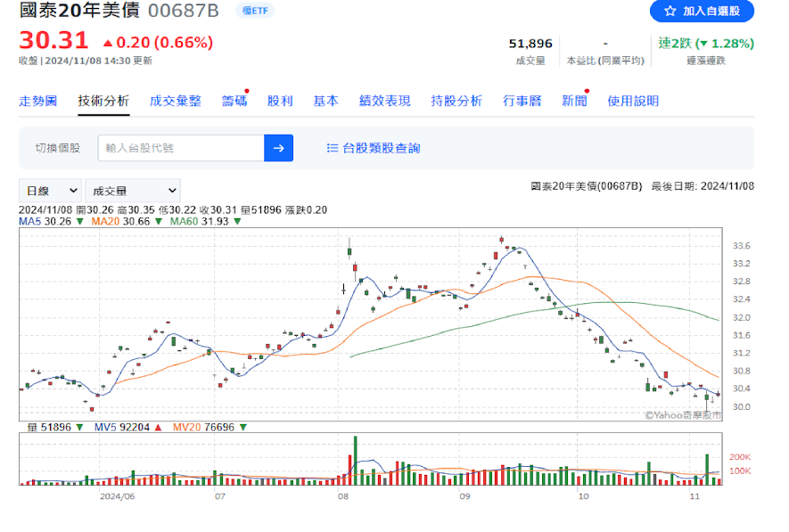This screenshot has height=532, width=789.
Task: Open the 日線 period dropdown
Action: [x=50, y=191]
